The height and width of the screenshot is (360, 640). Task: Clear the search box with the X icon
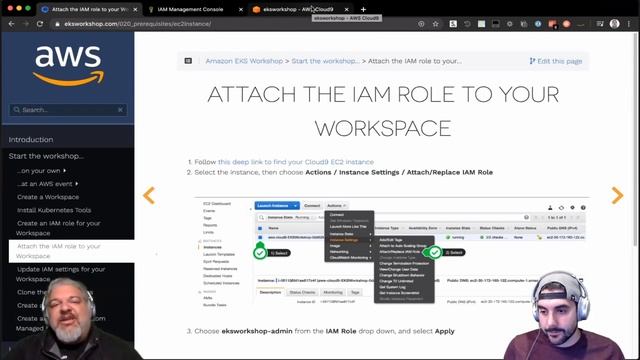120,109
